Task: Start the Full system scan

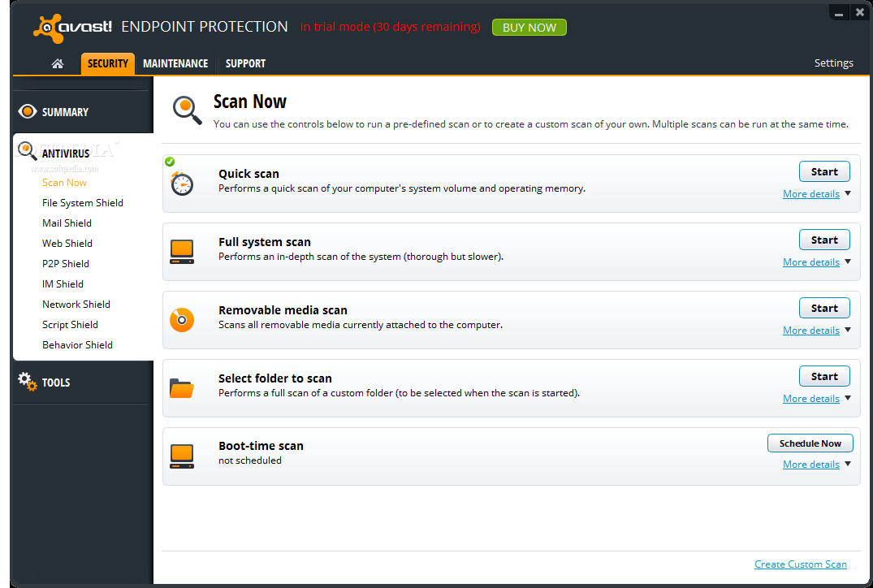Action: (x=824, y=240)
